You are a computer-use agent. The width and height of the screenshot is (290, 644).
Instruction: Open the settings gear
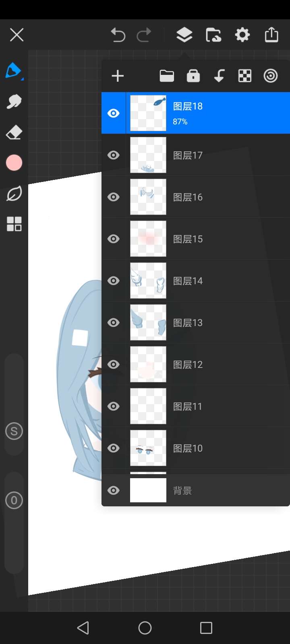tap(242, 35)
